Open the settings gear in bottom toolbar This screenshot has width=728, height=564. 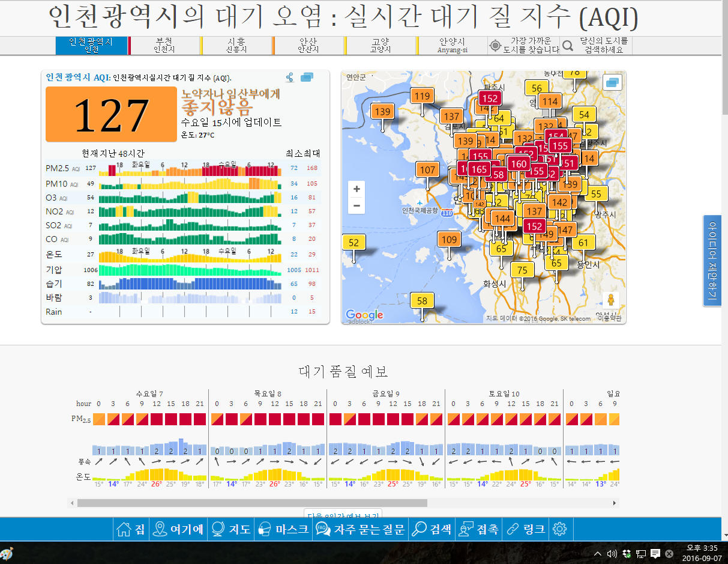(559, 529)
